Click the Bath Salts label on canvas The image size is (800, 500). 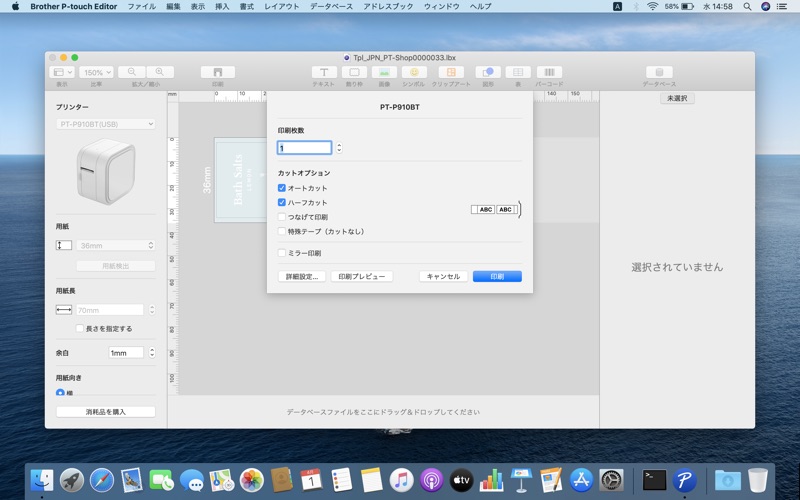(238, 180)
